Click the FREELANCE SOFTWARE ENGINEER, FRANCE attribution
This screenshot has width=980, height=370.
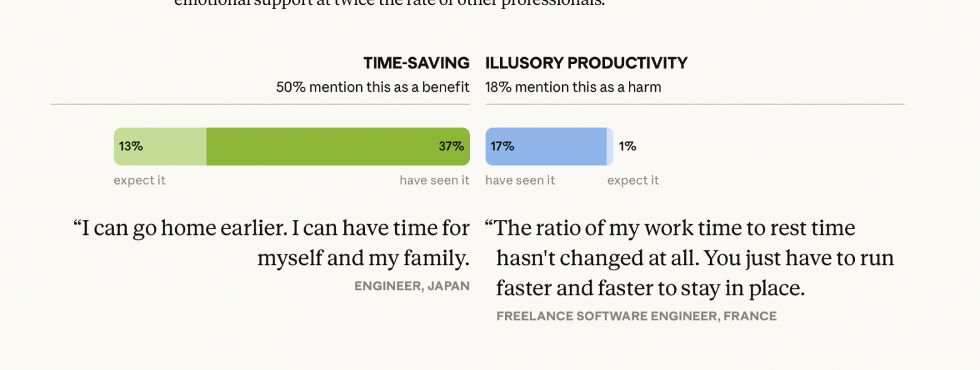tap(636, 316)
